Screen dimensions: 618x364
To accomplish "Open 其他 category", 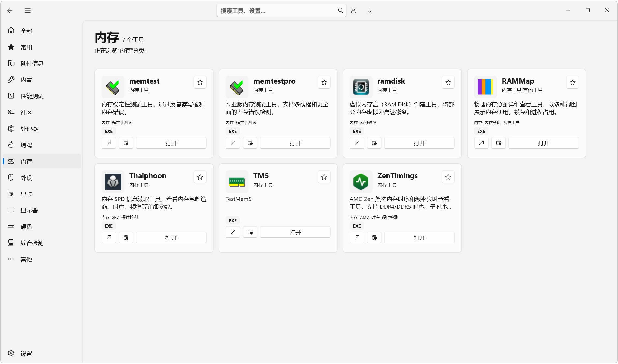I will 42,259.
